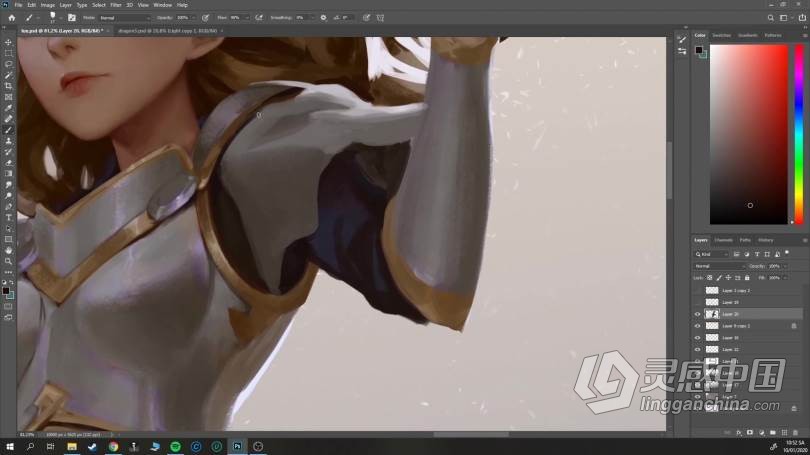Select the Healing Brush tool
The image size is (810, 455).
tap(8, 119)
